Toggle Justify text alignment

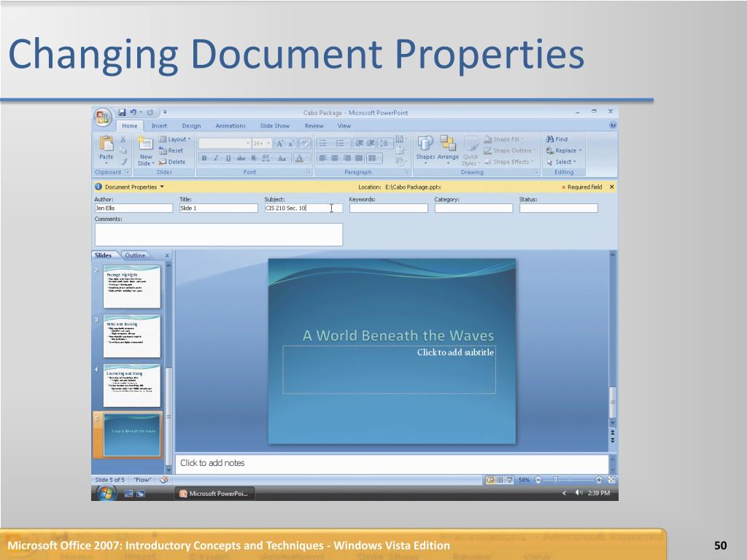359,158
